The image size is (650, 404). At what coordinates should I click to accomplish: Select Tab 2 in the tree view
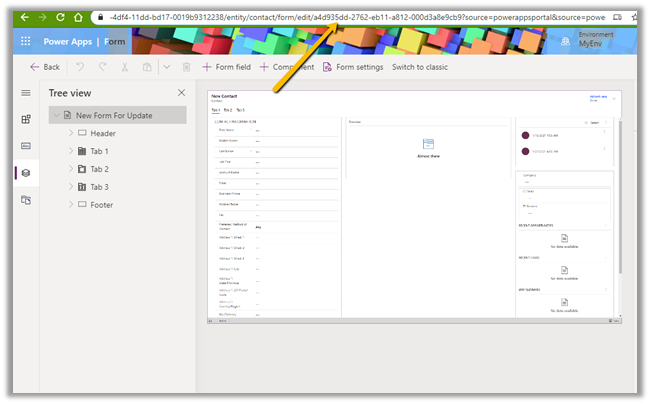(x=99, y=169)
